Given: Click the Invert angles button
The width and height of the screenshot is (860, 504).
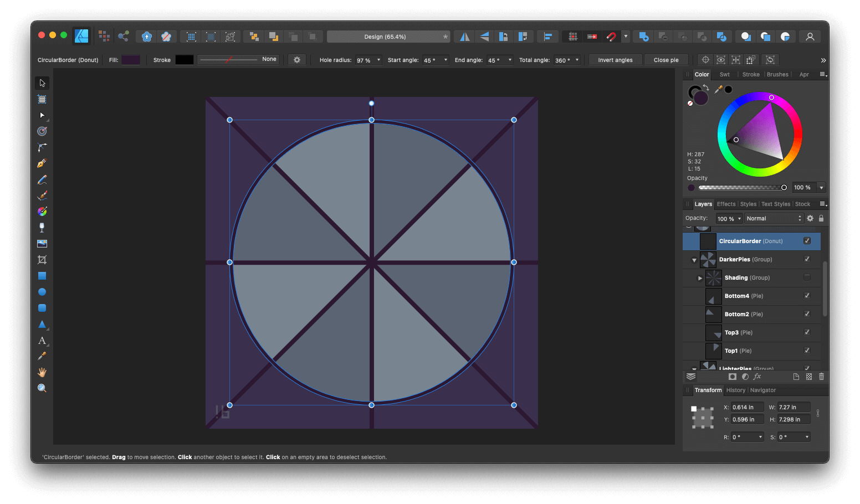Looking at the screenshot, I should pyautogui.click(x=615, y=59).
